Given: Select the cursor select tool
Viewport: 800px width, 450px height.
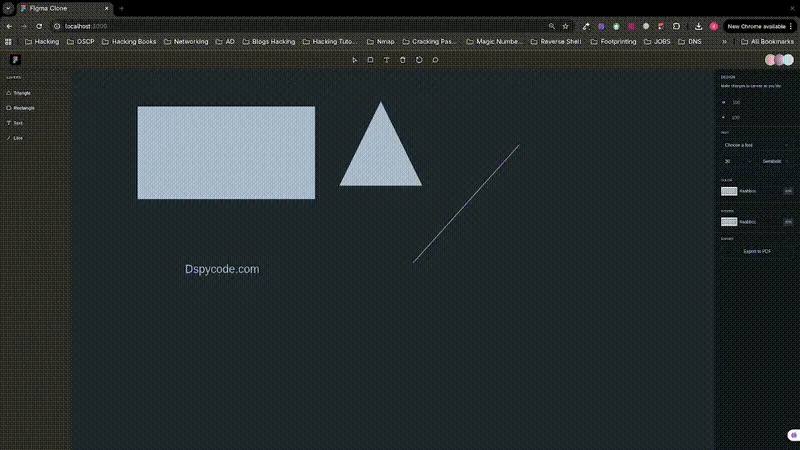Looking at the screenshot, I should coord(355,60).
